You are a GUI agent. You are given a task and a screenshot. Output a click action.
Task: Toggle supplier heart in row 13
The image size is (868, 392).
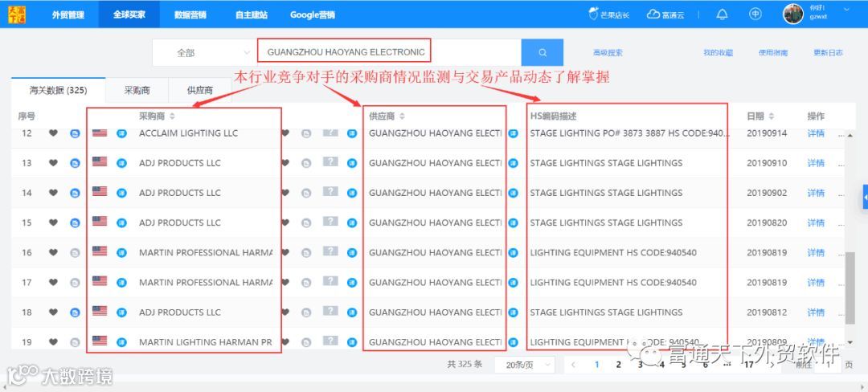click(285, 162)
